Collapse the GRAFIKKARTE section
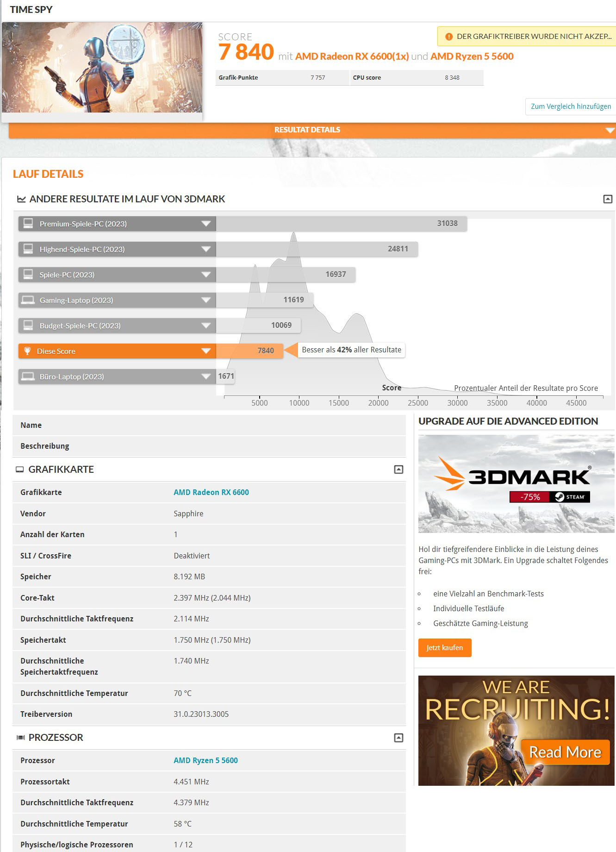The width and height of the screenshot is (616, 852). tap(398, 470)
